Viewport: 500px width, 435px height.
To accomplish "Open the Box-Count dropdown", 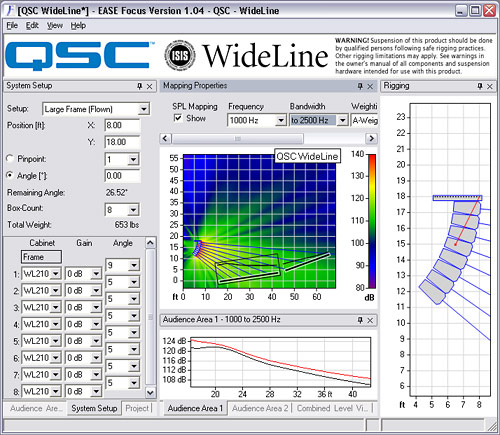I will [x=133, y=210].
